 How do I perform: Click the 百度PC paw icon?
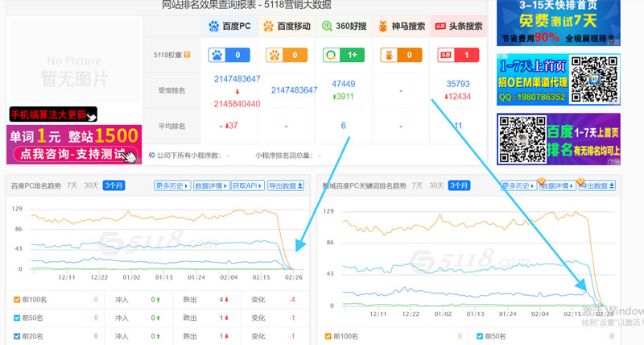[x=213, y=27]
